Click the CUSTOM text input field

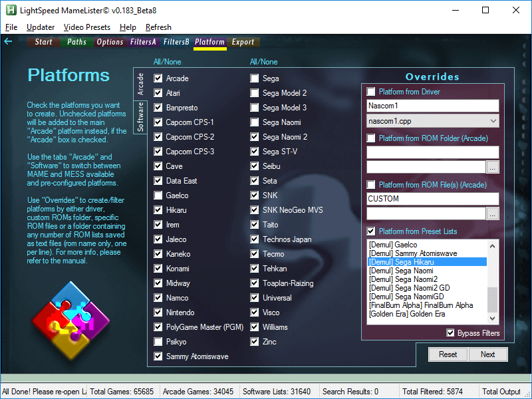tap(432, 199)
